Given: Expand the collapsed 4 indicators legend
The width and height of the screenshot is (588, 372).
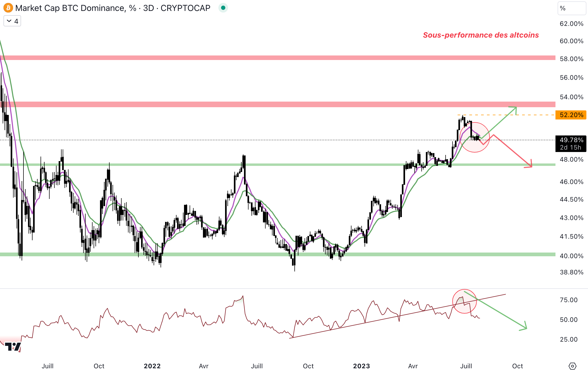Looking at the screenshot, I should 12,21.
